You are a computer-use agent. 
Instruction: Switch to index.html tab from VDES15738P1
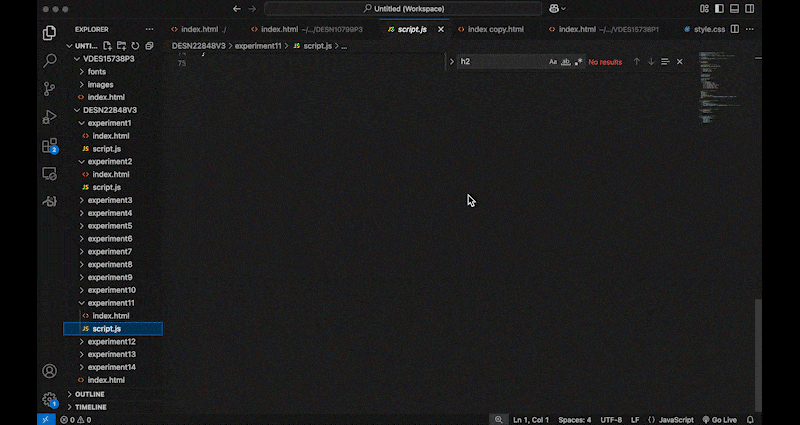(x=609, y=30)
